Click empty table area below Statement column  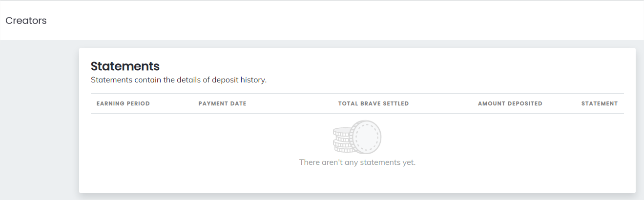(599, 141)
